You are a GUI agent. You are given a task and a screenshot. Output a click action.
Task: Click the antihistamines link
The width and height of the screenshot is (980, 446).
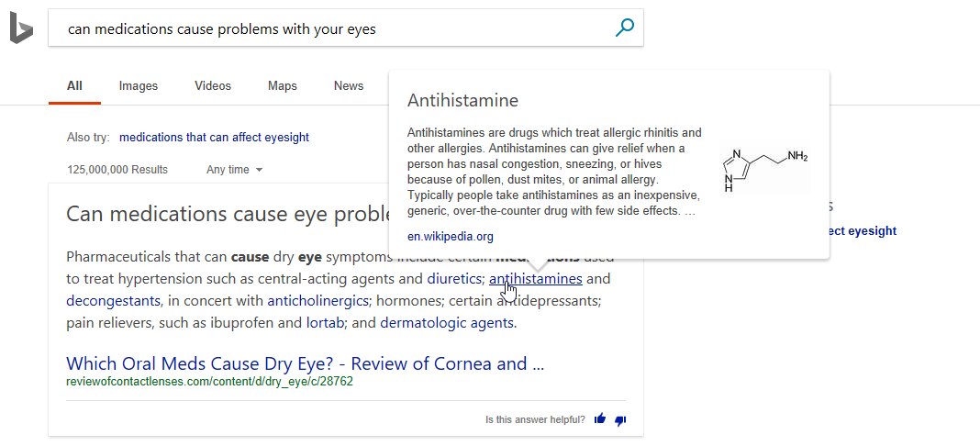536,279
